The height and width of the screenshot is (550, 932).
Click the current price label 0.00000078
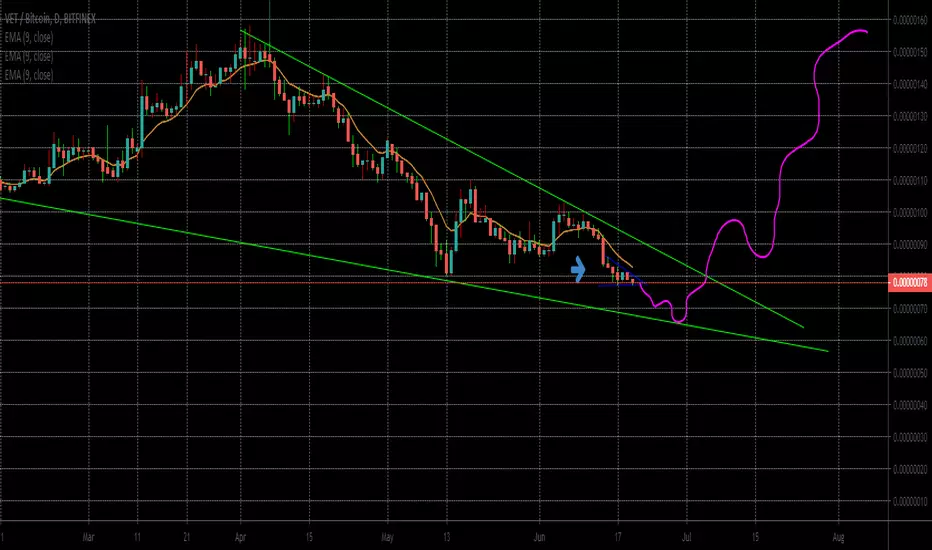(910, 282)
